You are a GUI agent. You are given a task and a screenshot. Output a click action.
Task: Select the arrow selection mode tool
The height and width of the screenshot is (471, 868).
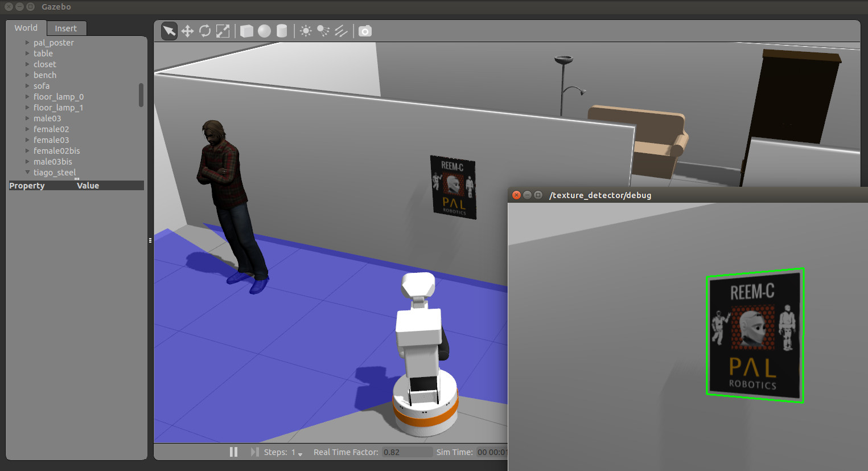point(169,31)
